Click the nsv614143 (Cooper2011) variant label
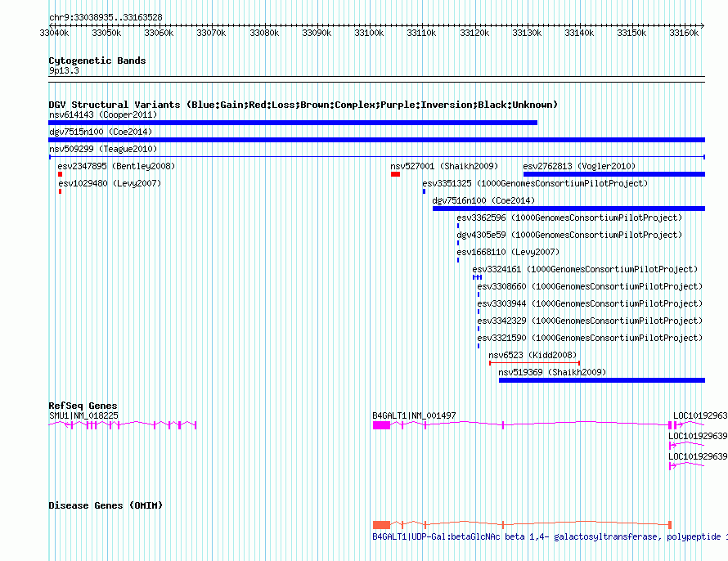This screenshot has height=561, width=728. click(x=103, y=114)
